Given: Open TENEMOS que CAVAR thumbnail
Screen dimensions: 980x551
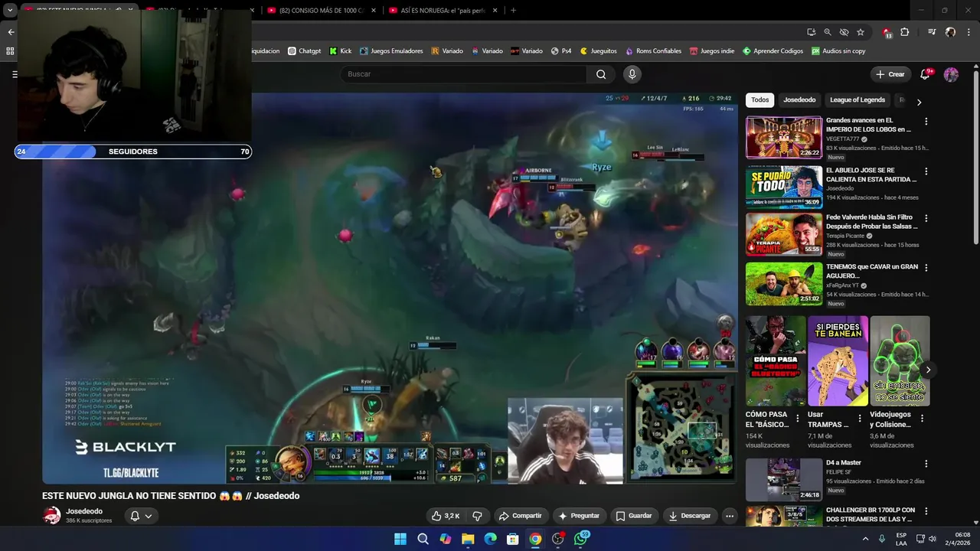Looking at the screenshot, I should coord(784,284).
